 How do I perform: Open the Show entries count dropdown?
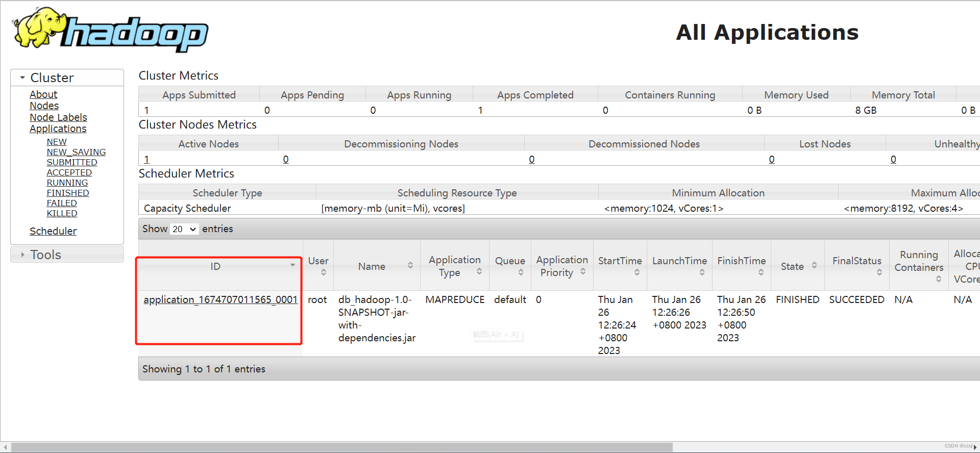[184, 229]
